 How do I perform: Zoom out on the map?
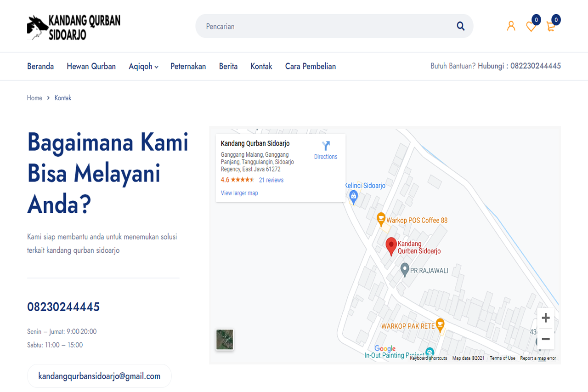tap(546, 339)
